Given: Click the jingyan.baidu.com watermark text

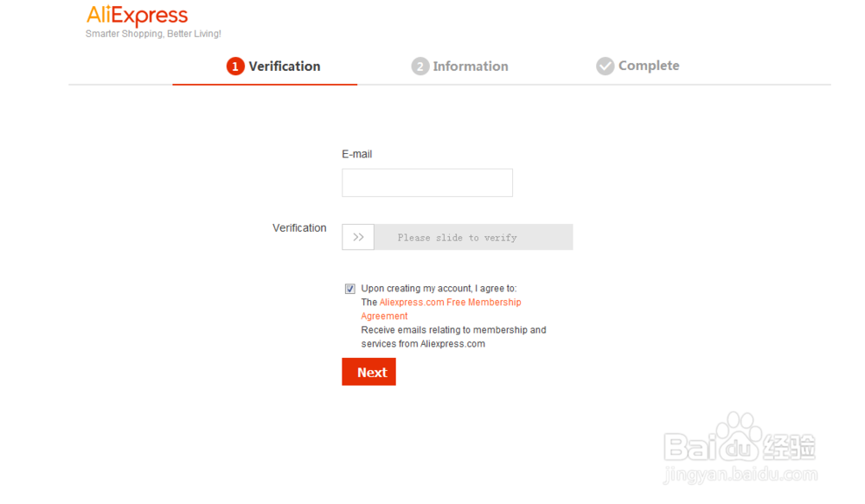Looking at the screenshot, I should pos(740,475).
